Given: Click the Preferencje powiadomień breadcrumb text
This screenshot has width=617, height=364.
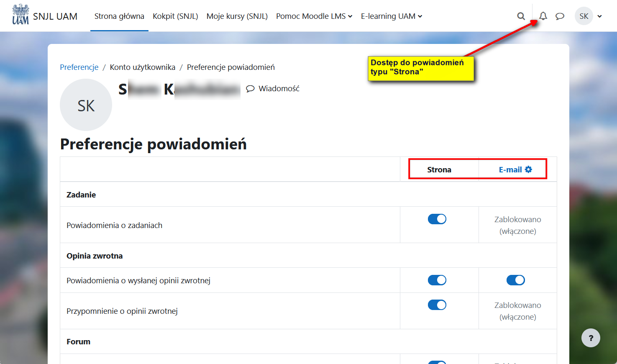Looking at the screenshot, I should click(x=231, y=67).
